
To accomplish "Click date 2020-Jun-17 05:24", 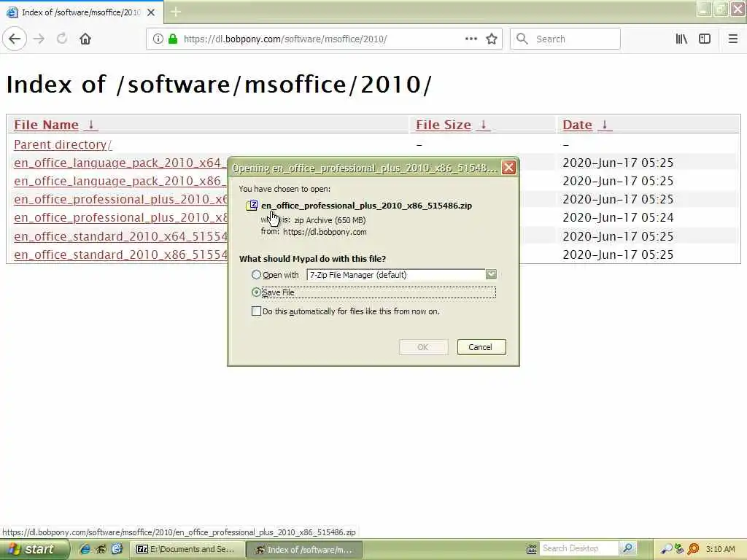I will (x=618, y=217).
